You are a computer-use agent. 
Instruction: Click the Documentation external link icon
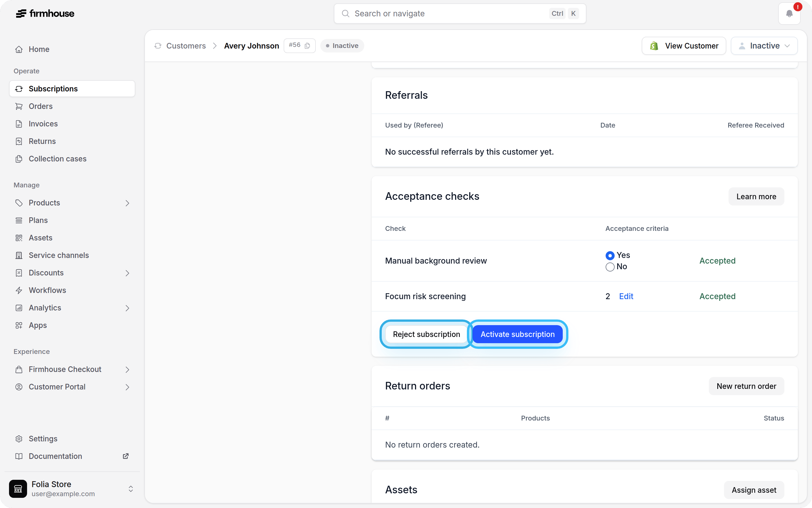point(126,456)
